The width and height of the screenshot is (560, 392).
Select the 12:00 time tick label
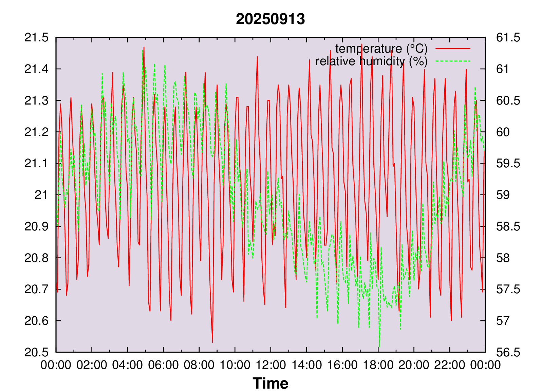(270, 365)
